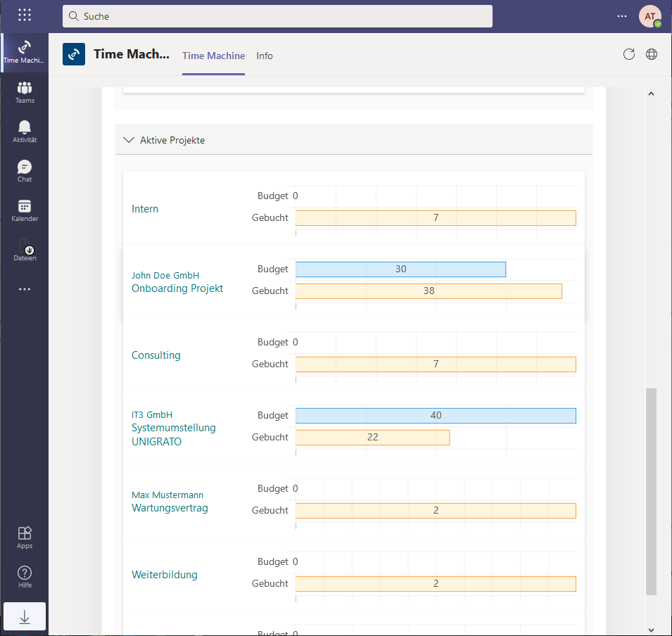This screenshot has height=636, width=672.
Task: Open the Aktivität bell icon
Action: (x=25, y=131)
